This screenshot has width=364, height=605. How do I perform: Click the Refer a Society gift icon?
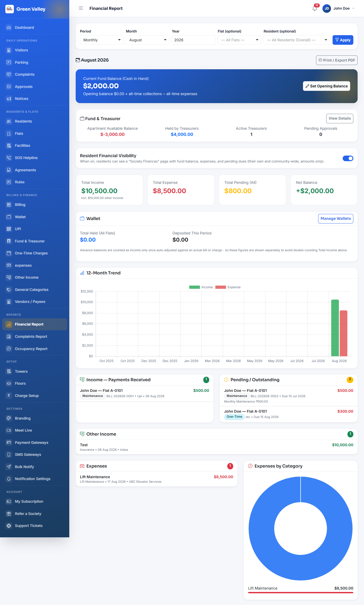[9, 514]
